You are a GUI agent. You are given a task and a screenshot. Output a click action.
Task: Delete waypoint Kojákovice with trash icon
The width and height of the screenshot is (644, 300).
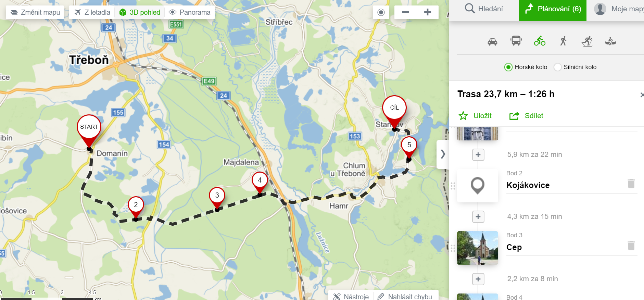[631, 184]
